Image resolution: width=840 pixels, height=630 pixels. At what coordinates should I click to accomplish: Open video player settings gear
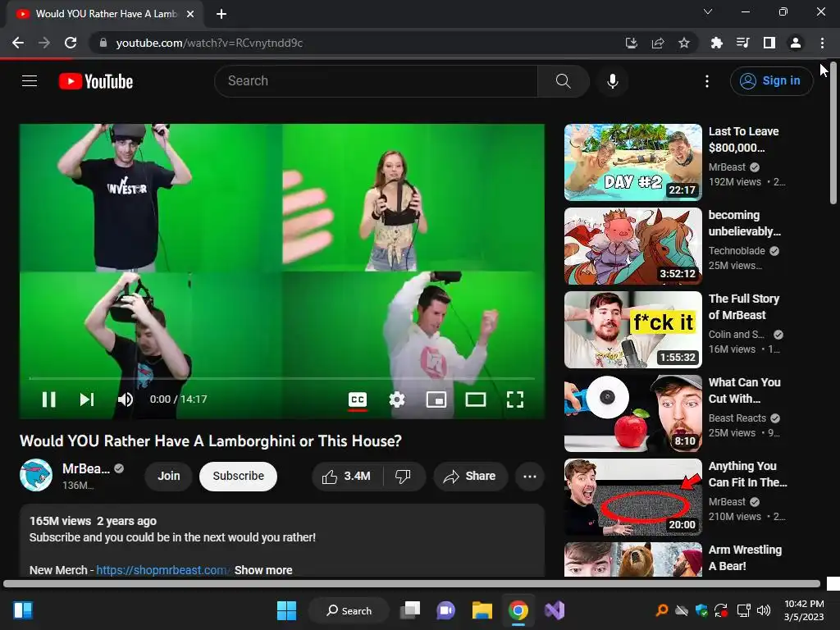click(x=397, y=399)
